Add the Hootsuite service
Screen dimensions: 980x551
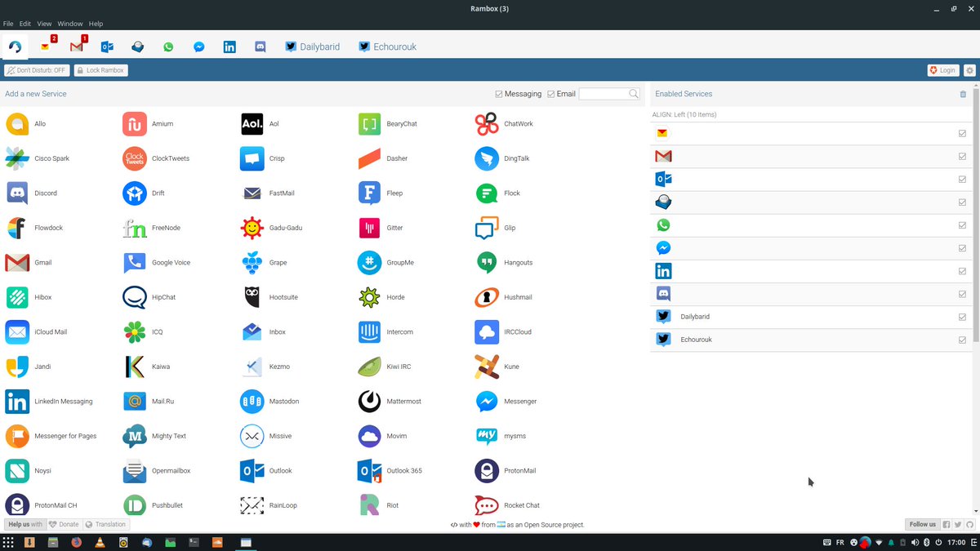(269, 297)
